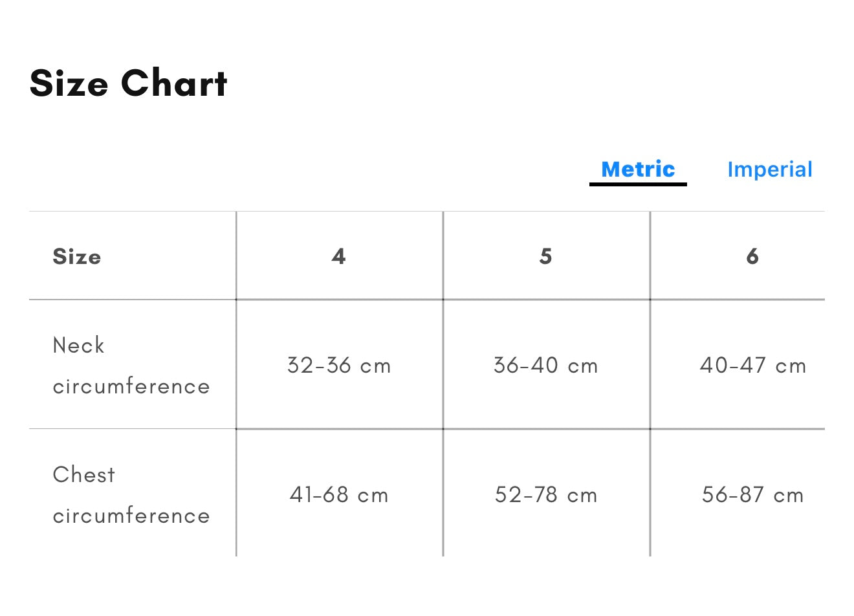
Task: Switch to the Metric tab
Action: pyautogui.click(x=638, y=170)
